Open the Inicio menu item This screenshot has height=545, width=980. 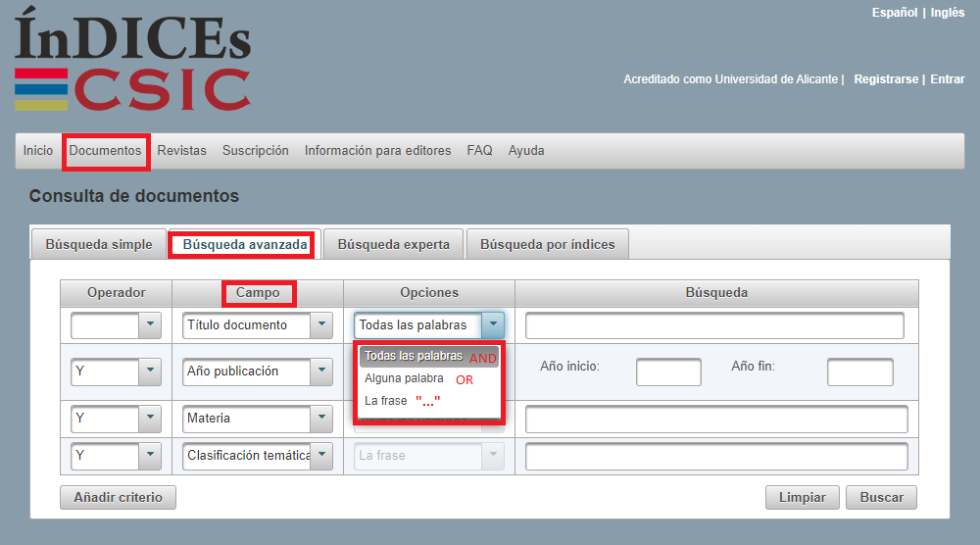[x=38, y=151]
